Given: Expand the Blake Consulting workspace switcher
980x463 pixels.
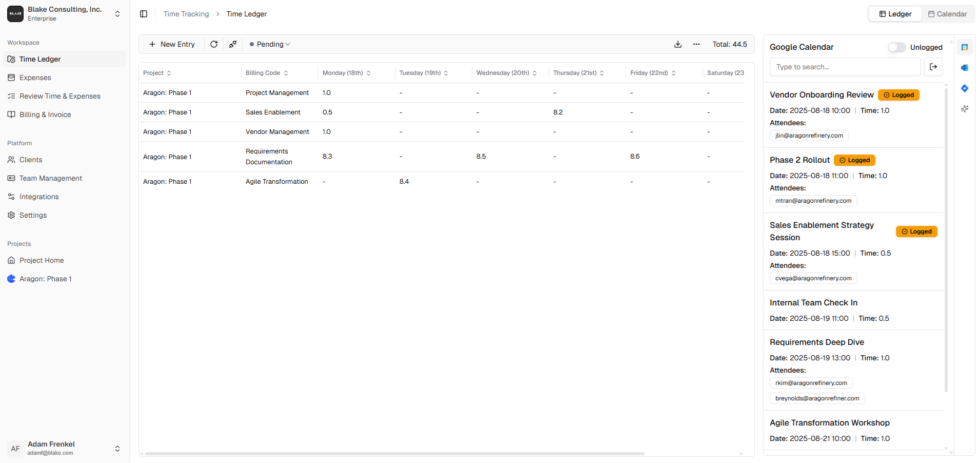Looking at the screenshot, I should [117, 14].
